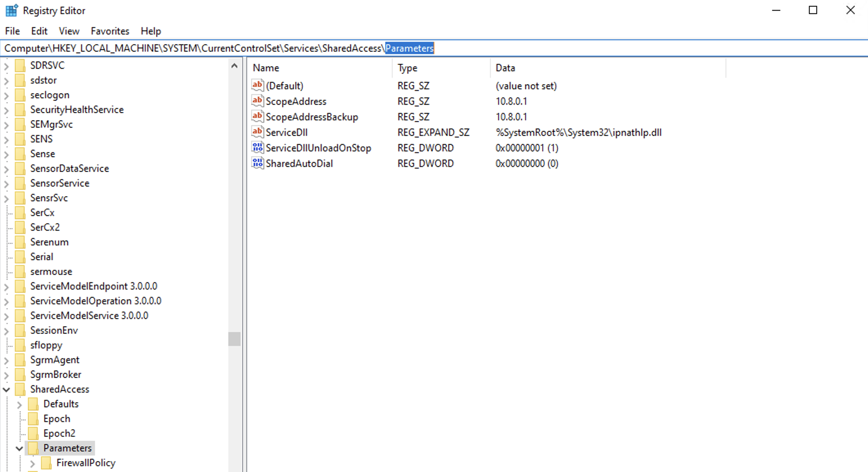This screenshot has width=868, height=472.
Task: Click the SerCx folder icon
Action: [x=20, y=213]
